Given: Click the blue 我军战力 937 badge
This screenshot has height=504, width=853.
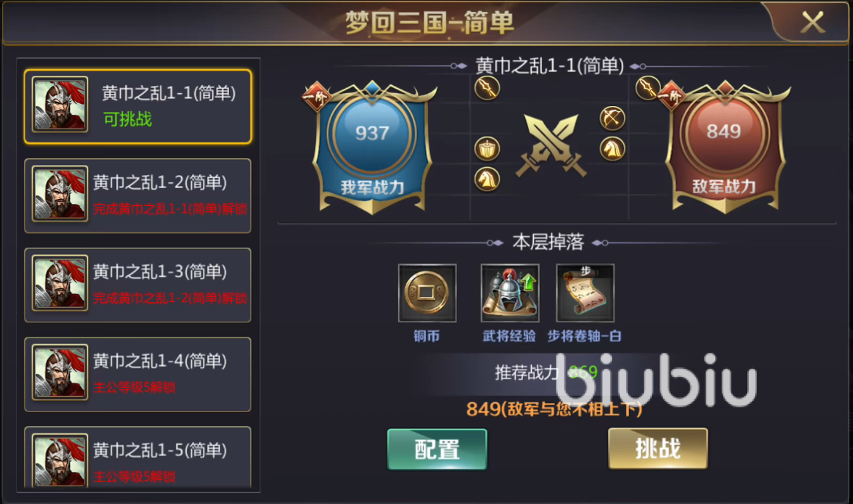Looking at the screenshot, I should coord(372,146).
